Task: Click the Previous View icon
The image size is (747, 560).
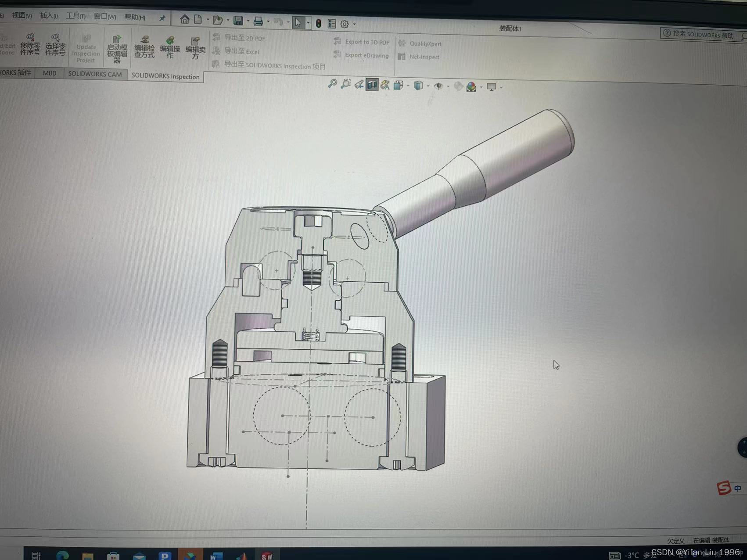Action: pos(359,84)
